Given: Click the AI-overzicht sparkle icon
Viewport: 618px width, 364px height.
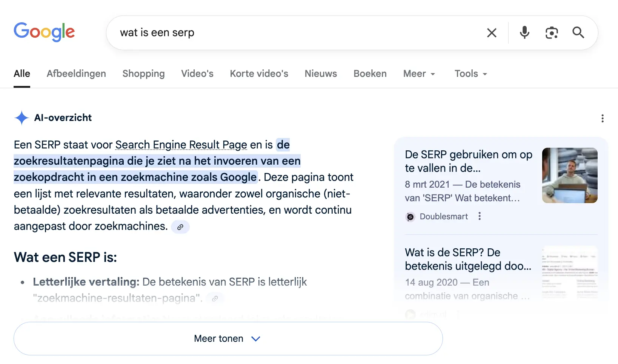Looking at the screenshot, I should point(22,118).
